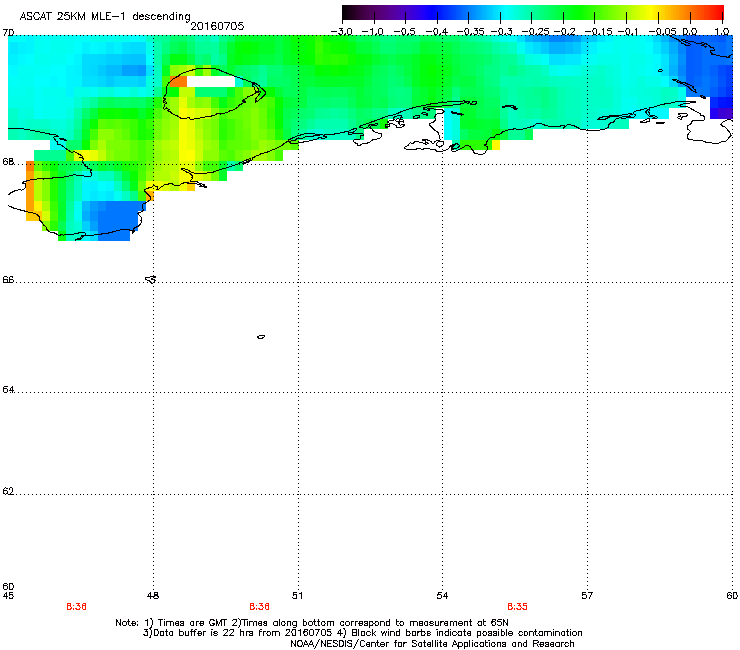Click the longitude label "57"
Viewport: 740px width, 650px height.
tap(587, 596)
